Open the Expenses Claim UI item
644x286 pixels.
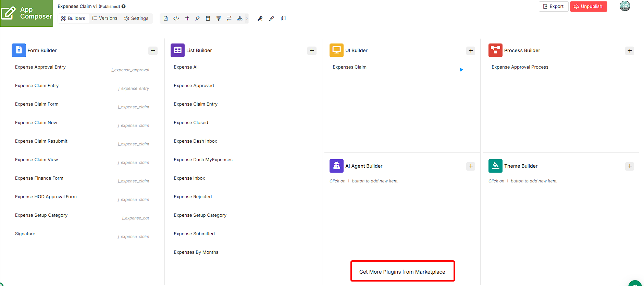[x=349, y=67]
